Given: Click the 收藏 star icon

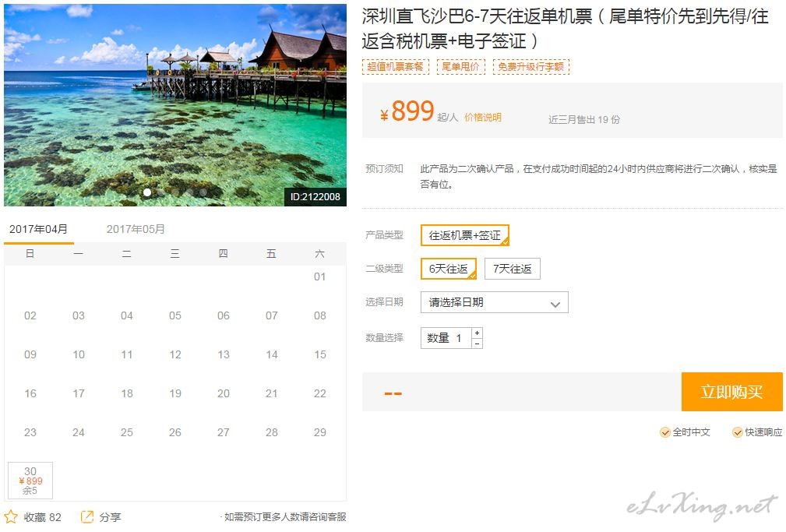Looking at the screenshot, I should [11, 517].
